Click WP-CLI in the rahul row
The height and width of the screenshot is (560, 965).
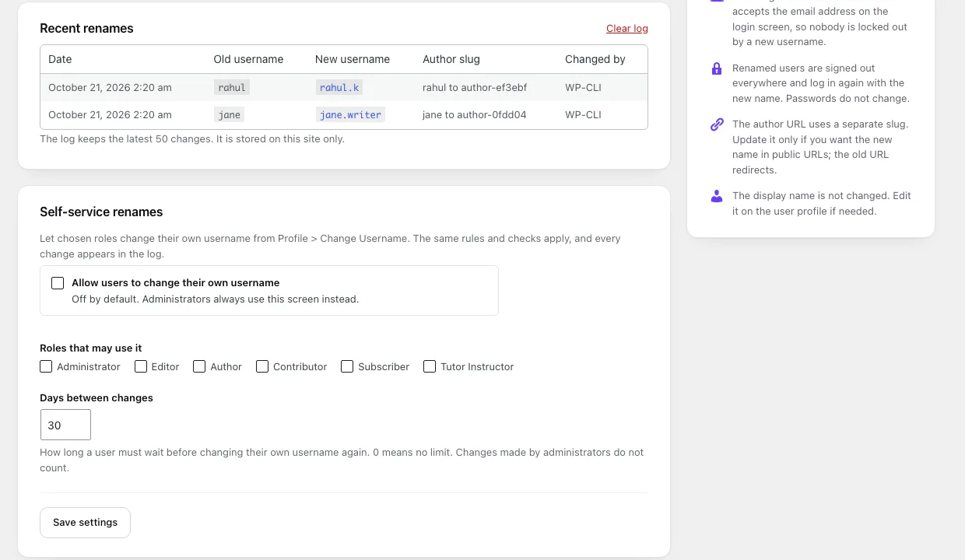(x=583, y=88)
